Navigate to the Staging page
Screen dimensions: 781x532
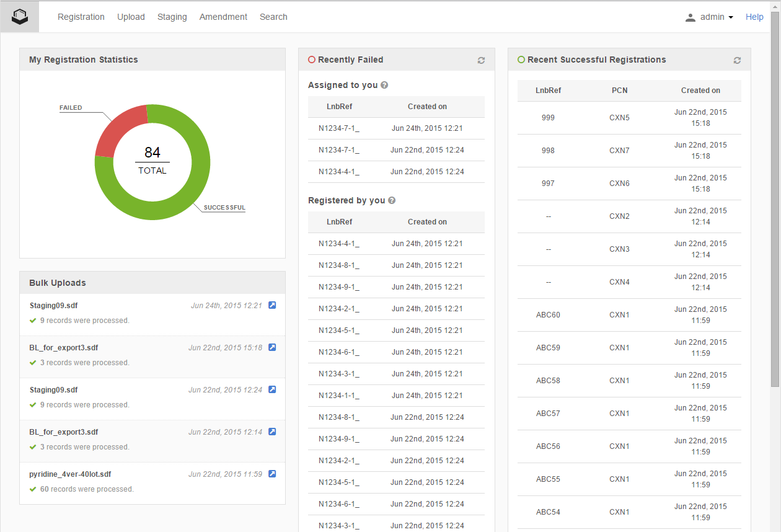coord(172,17)
